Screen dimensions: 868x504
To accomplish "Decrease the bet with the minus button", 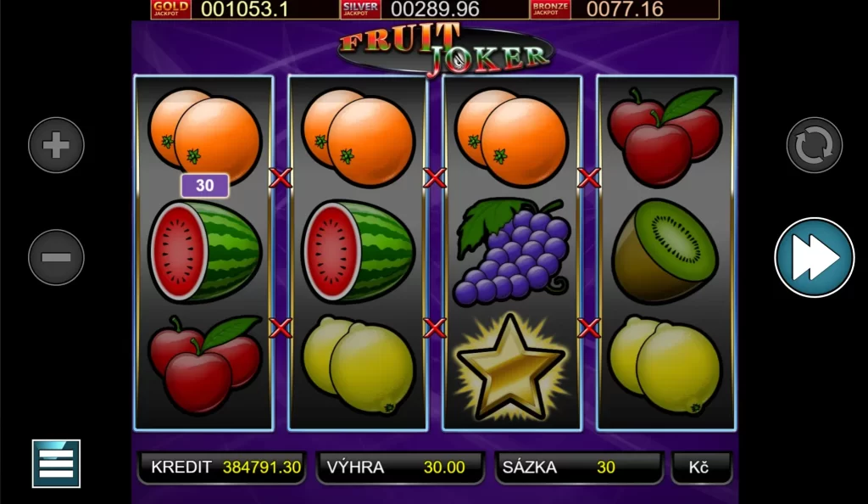I will (x=56, y=257).
